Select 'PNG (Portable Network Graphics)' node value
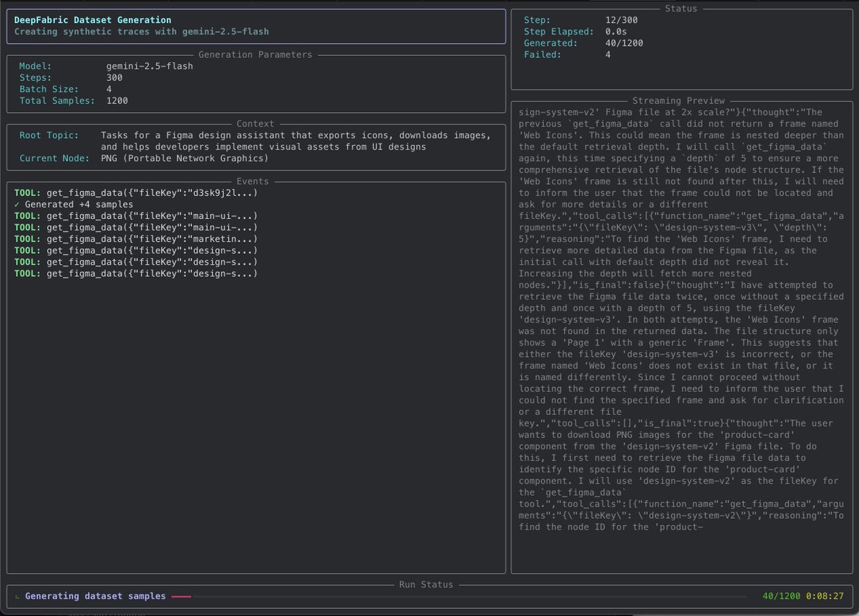The image size is (859, 616). 184,158
